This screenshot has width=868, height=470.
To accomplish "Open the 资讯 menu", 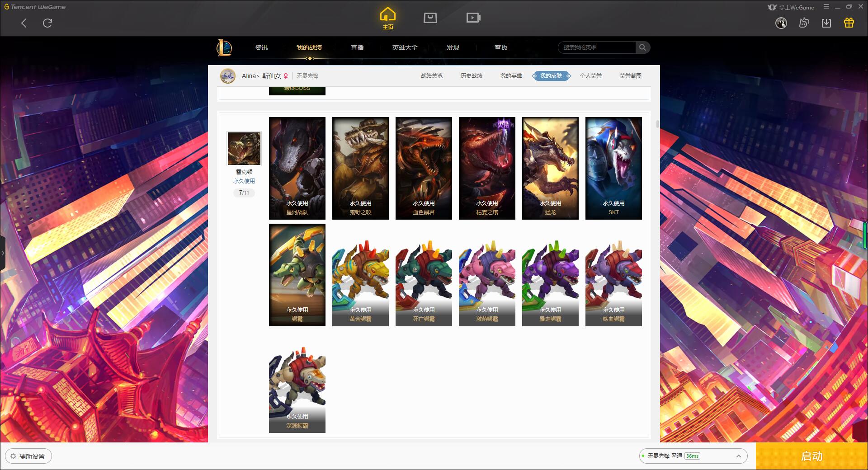I will click(x=261, y=47).
